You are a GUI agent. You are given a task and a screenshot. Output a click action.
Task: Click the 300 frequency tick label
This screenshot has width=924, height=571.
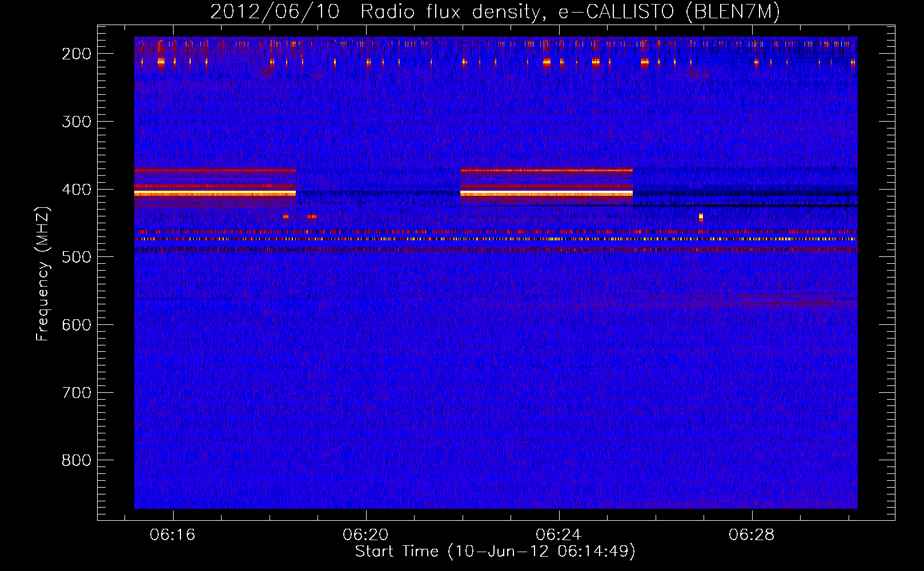77,122
